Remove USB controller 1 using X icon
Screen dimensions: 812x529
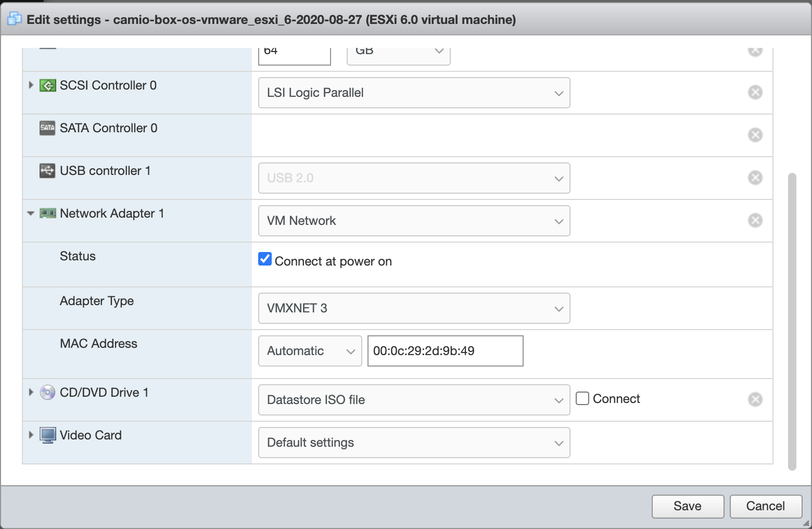pos(755,178)
